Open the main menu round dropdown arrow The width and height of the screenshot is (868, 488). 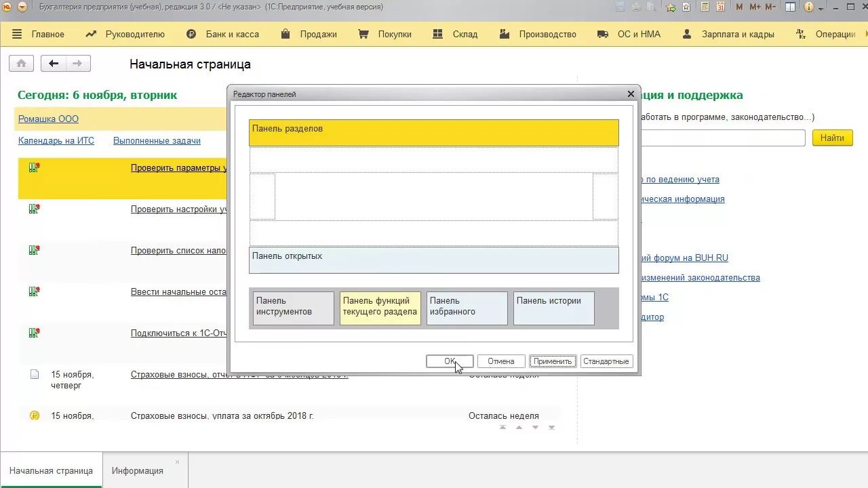(x=22, y=7)
